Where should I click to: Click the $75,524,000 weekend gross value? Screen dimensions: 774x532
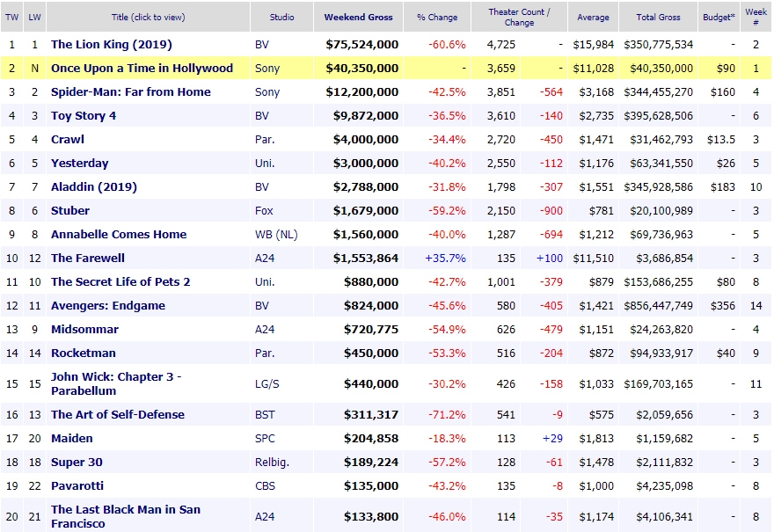click(361, 45)
